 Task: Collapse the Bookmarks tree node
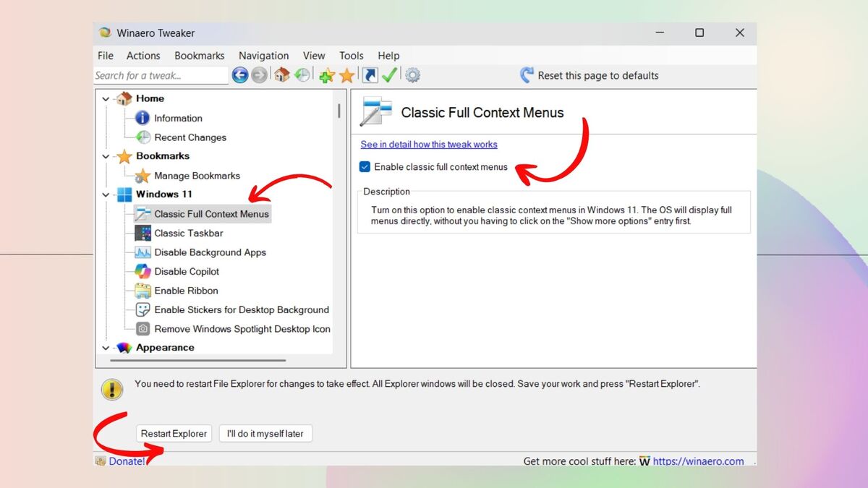tap(106, 156)
